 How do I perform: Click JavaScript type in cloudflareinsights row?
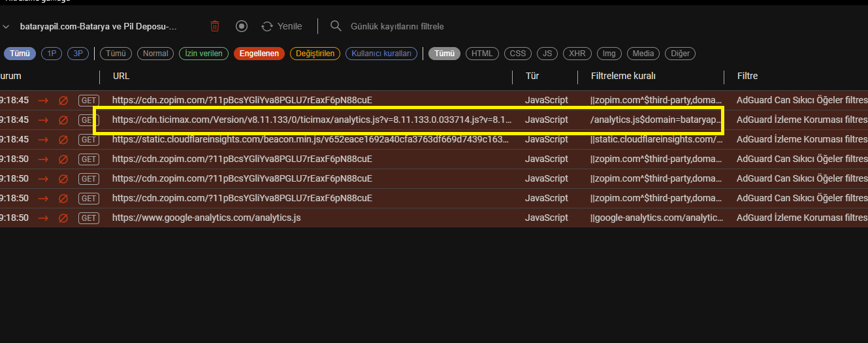pos(547,140)
